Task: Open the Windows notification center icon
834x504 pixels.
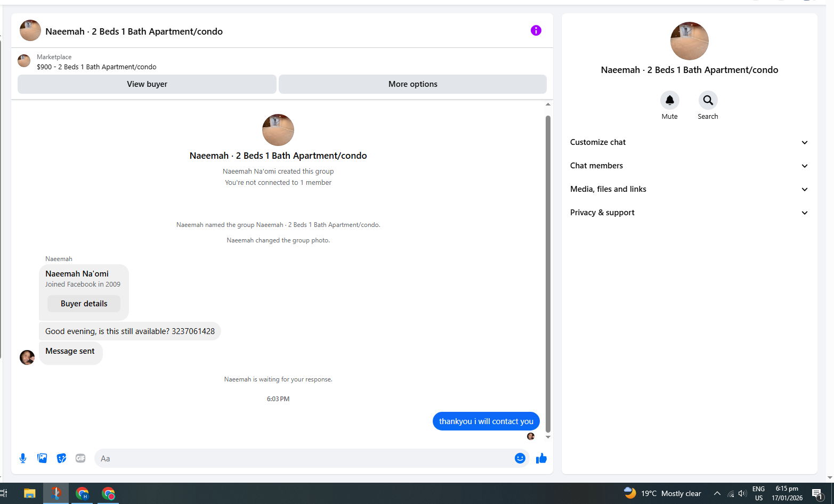Action: click(817, 494)
